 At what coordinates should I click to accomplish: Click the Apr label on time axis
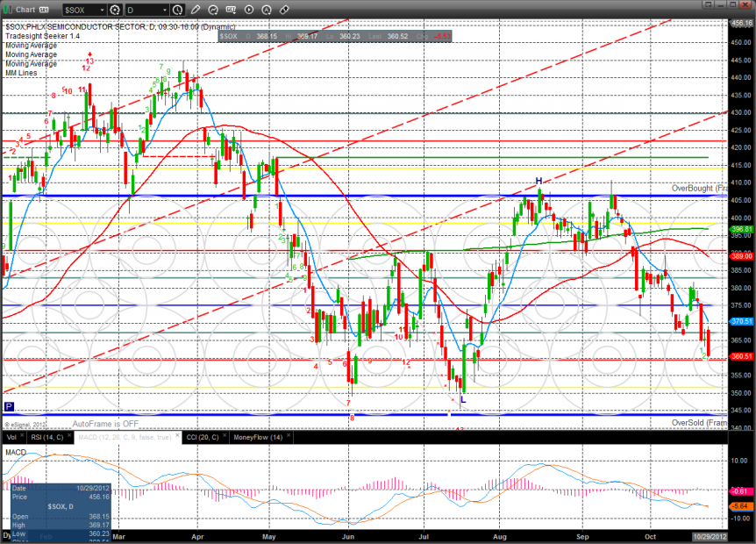coord(197,537)
